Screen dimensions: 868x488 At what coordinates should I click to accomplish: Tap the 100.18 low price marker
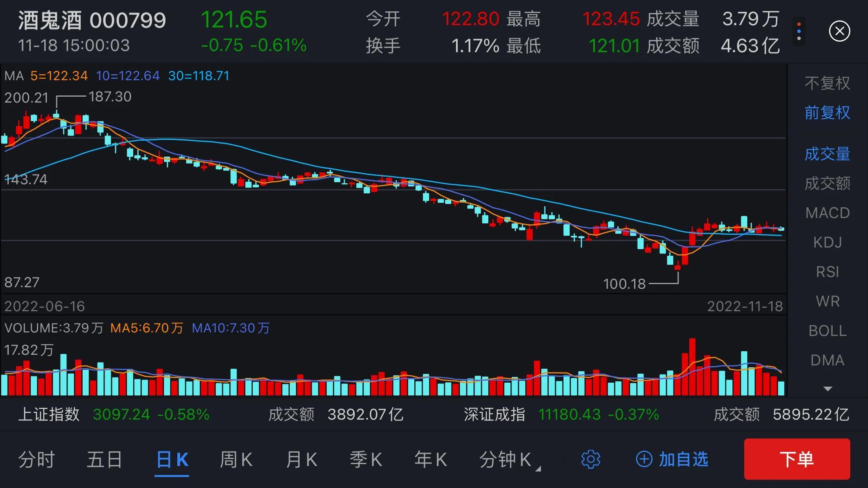[x=624, y=284]
